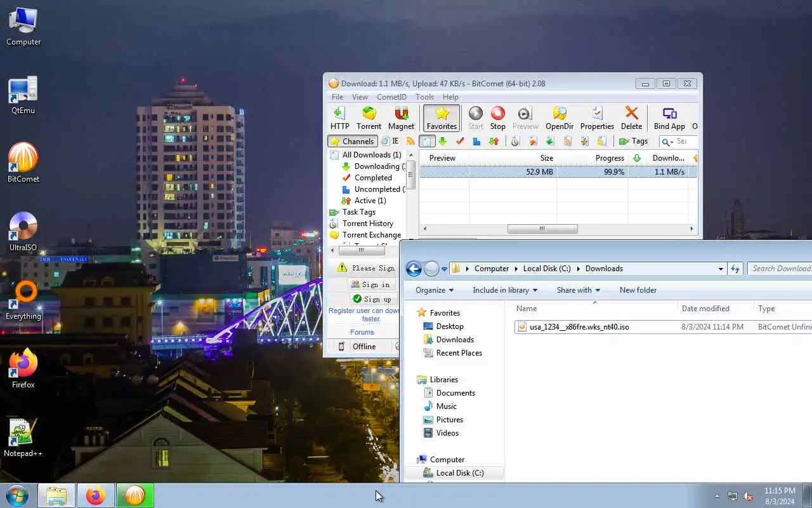Open the download directory with OpenDir
Screen dimensions: 812x508
click(x=560, y=119)
